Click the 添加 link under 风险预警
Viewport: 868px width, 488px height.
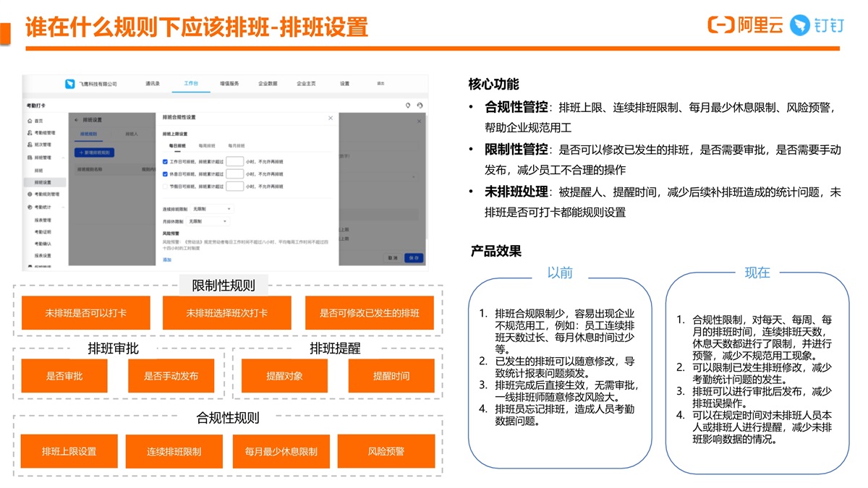point(167,259)
